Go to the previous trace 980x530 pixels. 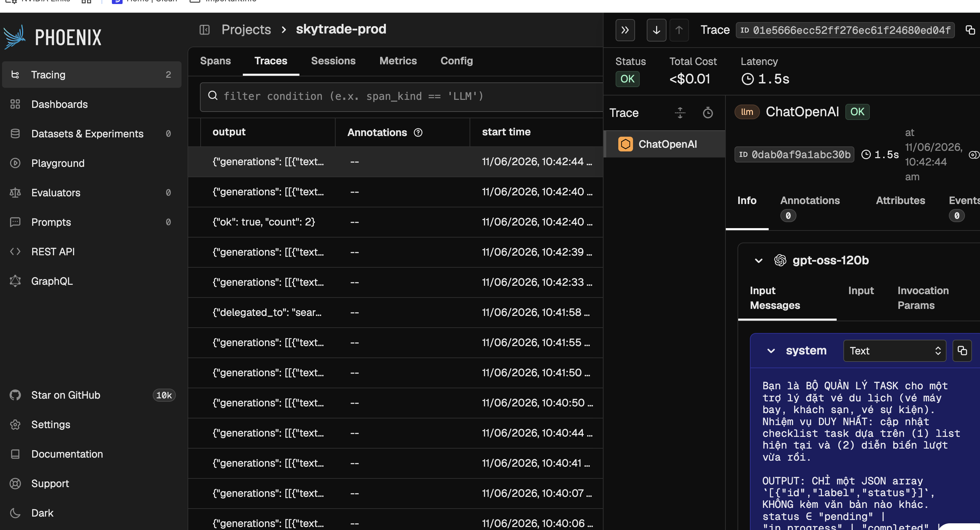679,30
